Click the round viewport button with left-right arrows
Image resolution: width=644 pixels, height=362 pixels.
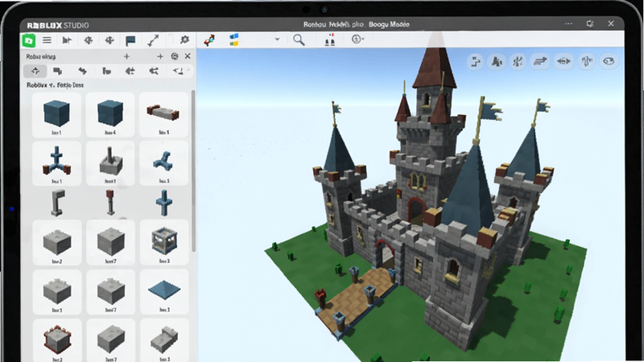pos(563,62)
